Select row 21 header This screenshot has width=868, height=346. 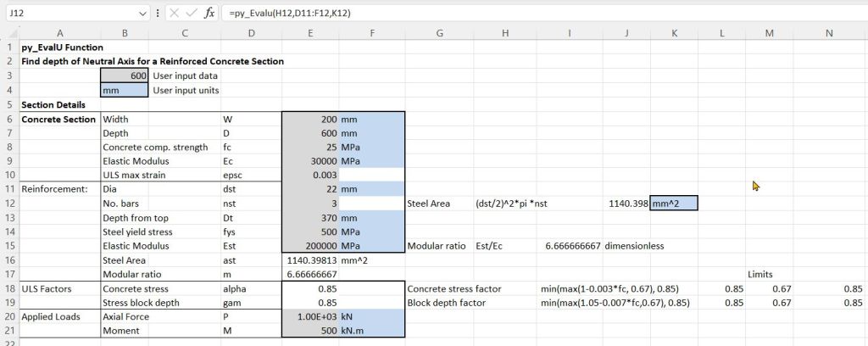coord(8,330)
